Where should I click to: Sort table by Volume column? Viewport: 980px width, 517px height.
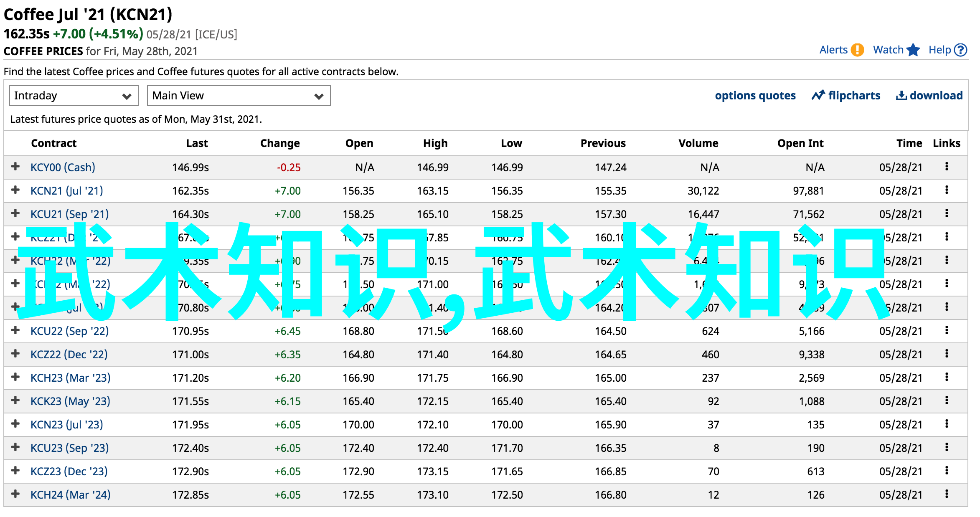tap(698, 143)
